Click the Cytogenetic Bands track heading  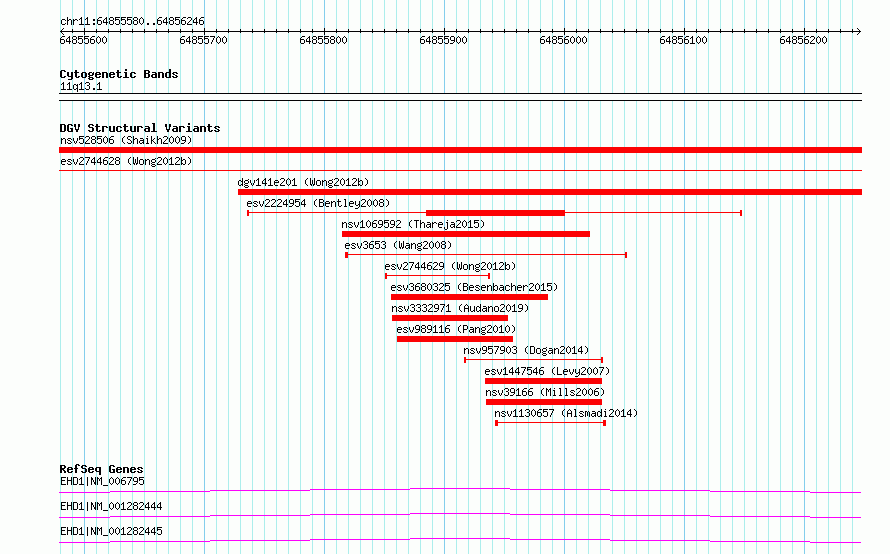[x=119, y=74]
